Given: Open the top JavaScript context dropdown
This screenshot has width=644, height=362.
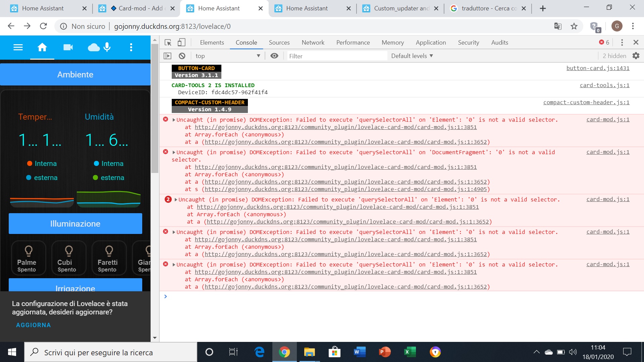Looking at the screenshot, I should pyautogui.click(x=228, y=56).
